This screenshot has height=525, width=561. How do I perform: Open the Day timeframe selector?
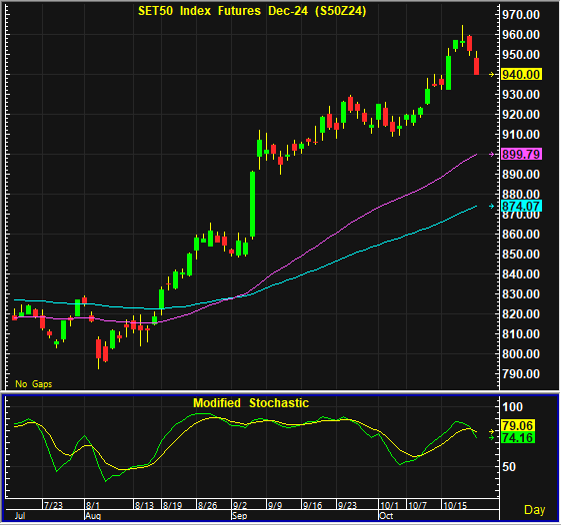pyautogui.click(x=535, y=509)
